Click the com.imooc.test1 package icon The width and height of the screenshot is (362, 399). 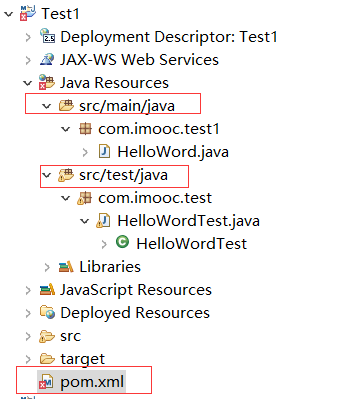coord(85,128)
